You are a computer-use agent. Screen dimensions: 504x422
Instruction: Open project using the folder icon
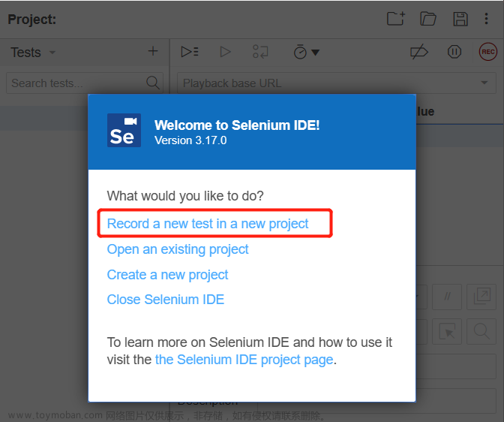(x=428, y=19)
